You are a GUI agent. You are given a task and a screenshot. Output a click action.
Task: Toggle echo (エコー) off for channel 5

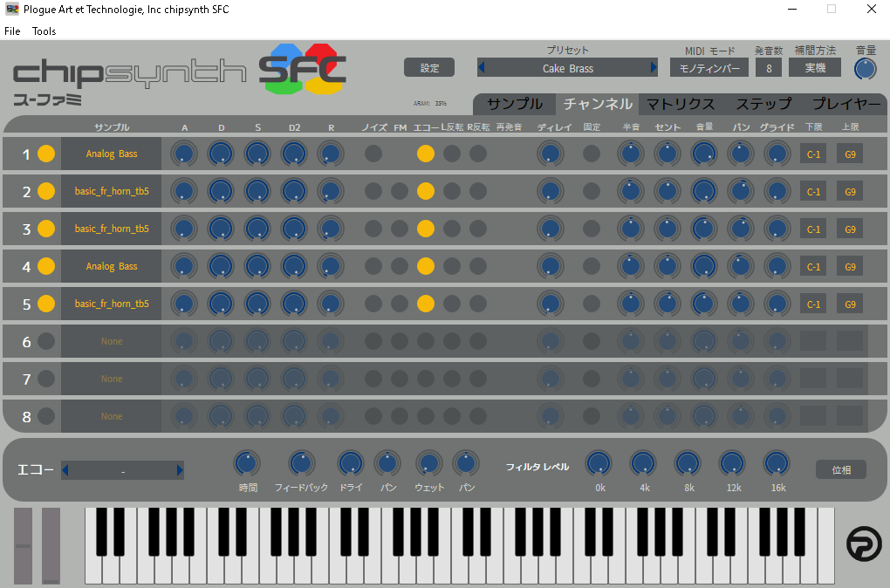pos(426,304)
